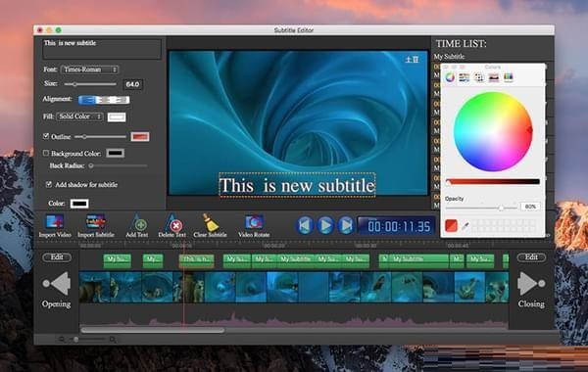Click the My Subtitle list header
Viewport: 588px width, 372px height.
449,57
